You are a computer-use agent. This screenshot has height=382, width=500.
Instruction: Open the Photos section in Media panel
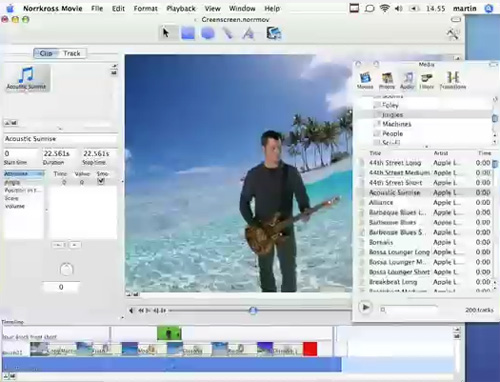point(387,80)
